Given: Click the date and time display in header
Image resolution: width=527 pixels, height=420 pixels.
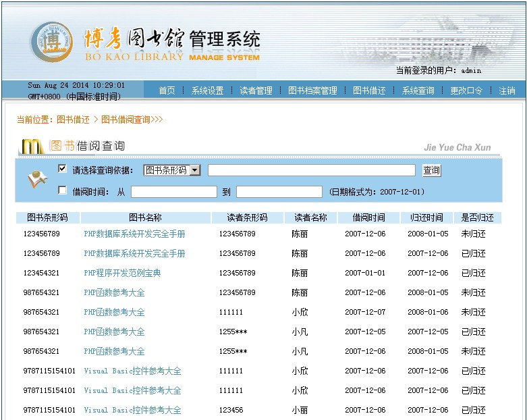Looking at the screenshot, I should pyautogui.click(x=76, y=90).
